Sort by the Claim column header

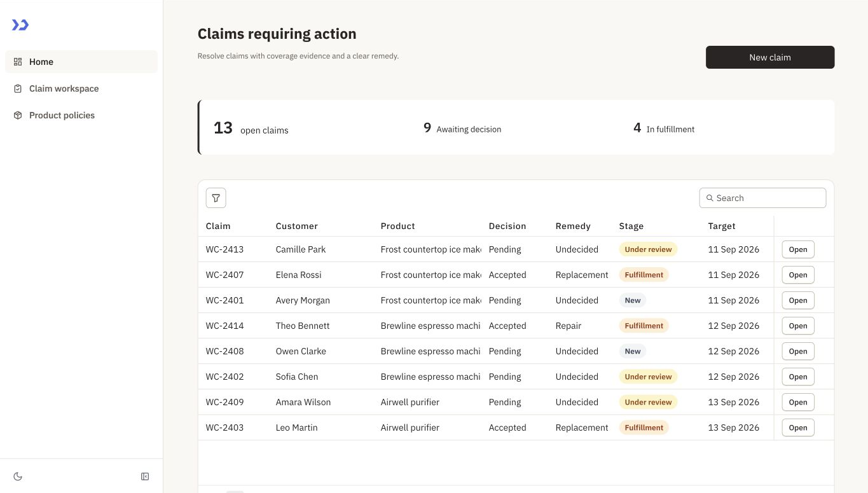click(x=218, y=226)
